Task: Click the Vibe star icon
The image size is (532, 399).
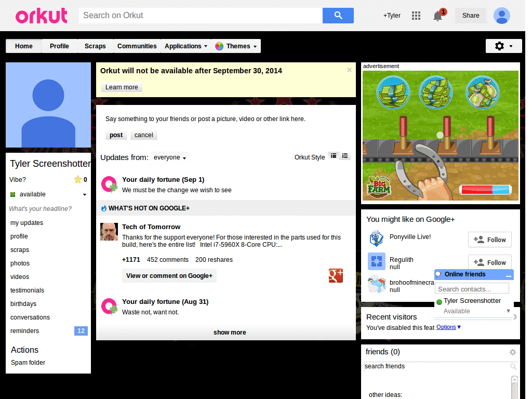Action: tap(78, 179)
